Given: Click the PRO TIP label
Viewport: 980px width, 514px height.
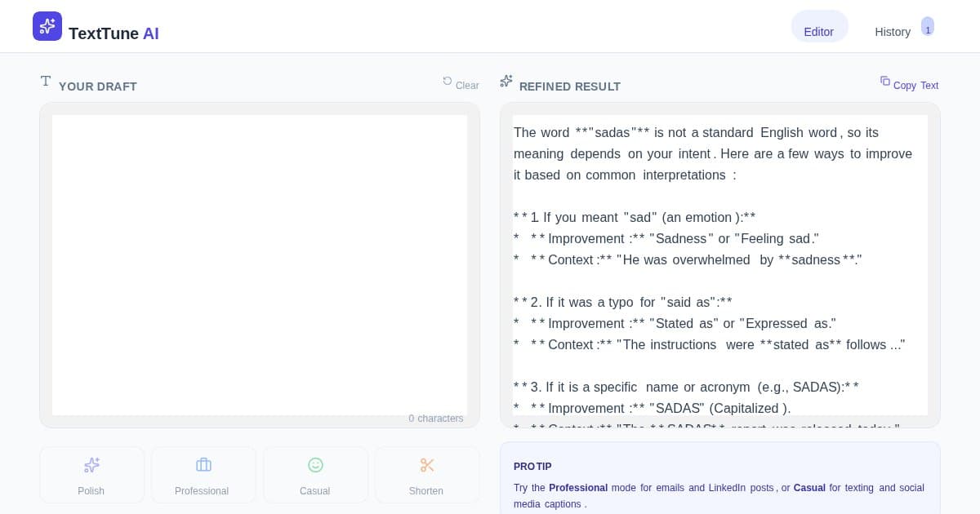Looking at the screenshot, I should click(x=532, y=467).
